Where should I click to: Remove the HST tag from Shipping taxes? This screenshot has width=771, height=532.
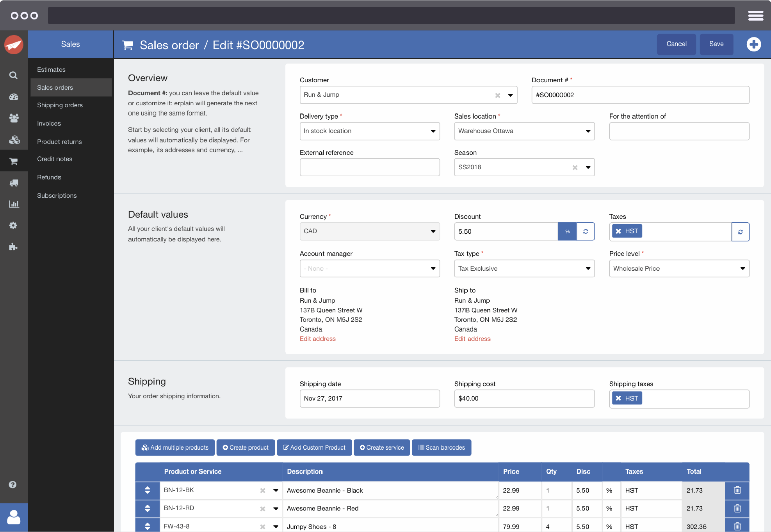(618, 398)
